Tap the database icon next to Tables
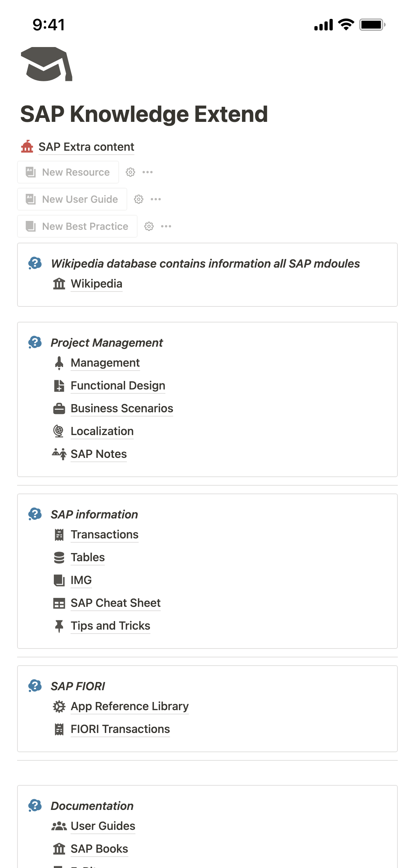This screenshot has width=401, height=868. pos(59,557)
